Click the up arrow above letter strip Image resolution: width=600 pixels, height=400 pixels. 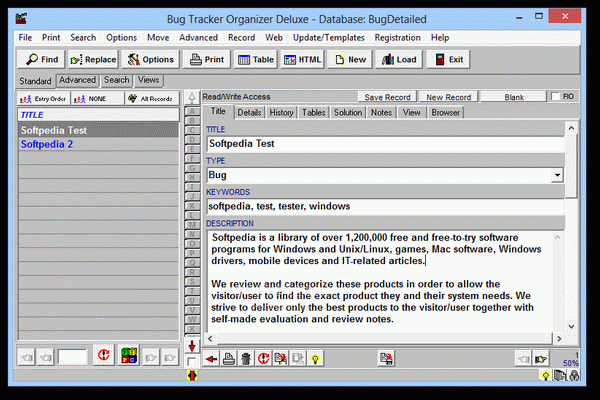click(x=192, y=98)
